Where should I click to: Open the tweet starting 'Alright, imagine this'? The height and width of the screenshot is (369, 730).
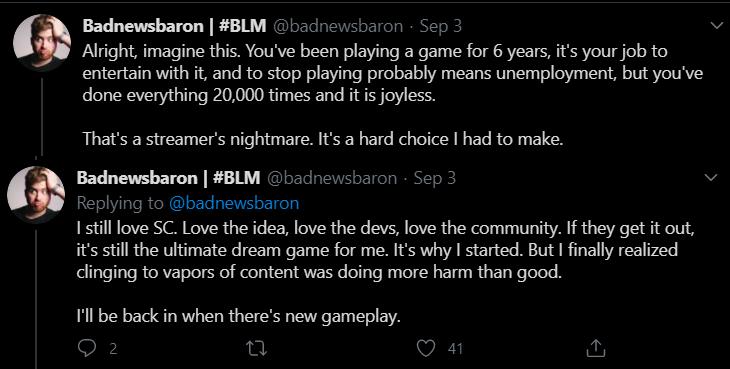pyautogui.click(x=393, y=94)
